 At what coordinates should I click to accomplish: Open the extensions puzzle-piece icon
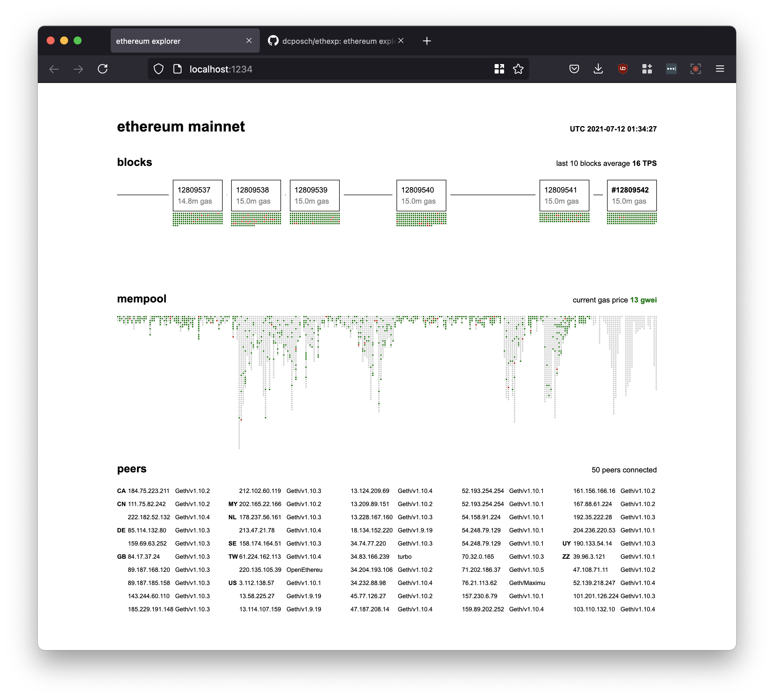pos(647,69)
